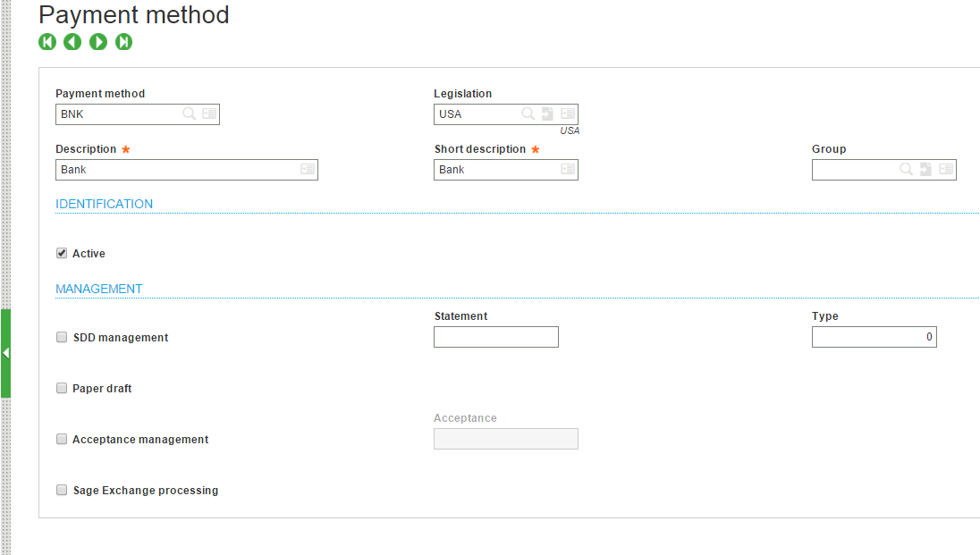Click the Type numeric input field
Viewport: 980px width, 555px height.
874,337
